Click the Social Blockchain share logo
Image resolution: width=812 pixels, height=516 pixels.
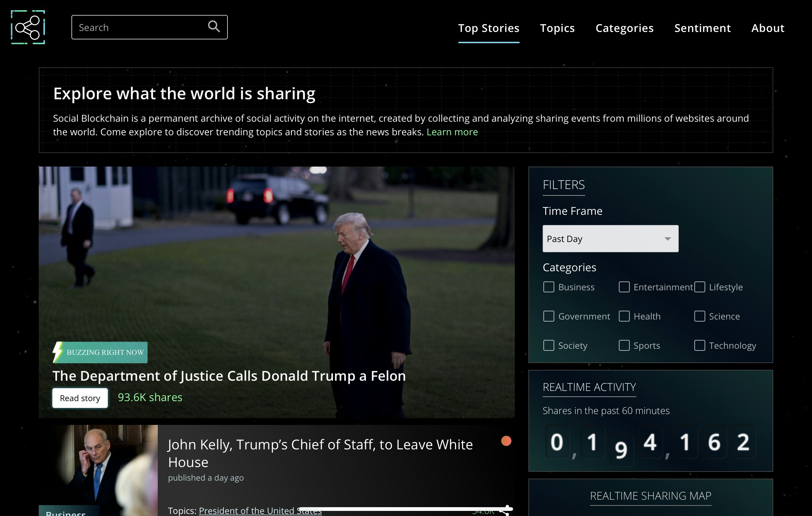pos(28,27)
